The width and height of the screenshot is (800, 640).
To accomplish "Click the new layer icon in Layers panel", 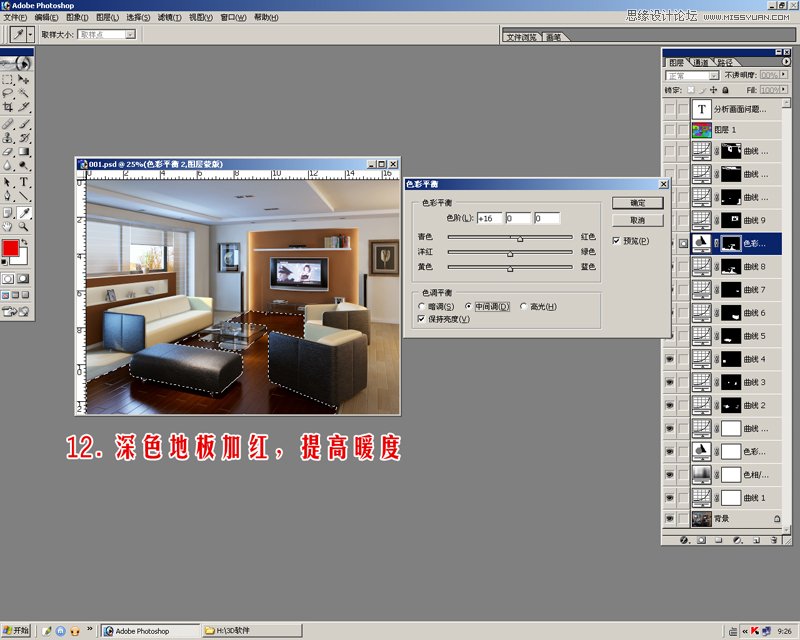I will (x=757, y=540).
